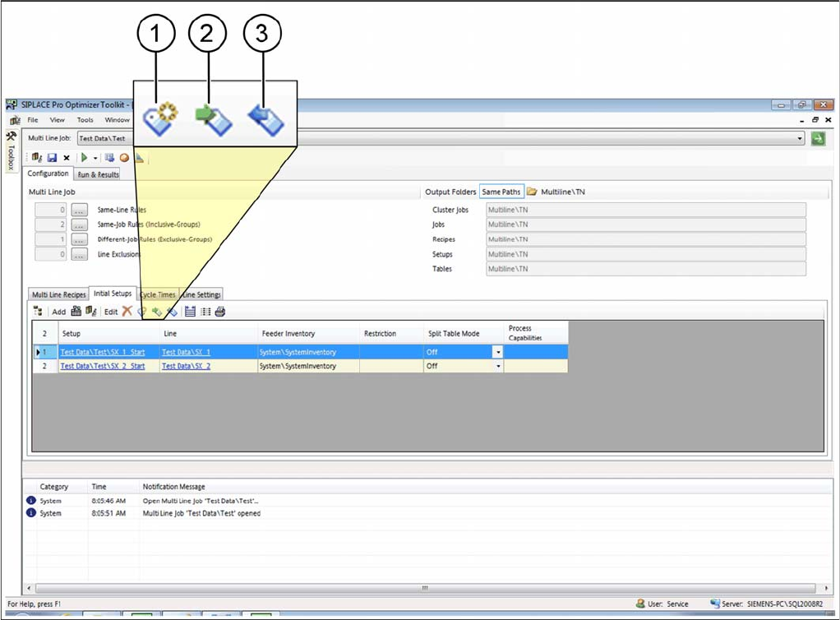Open the Tools menu
840x620 pixels.
[85, 120]
